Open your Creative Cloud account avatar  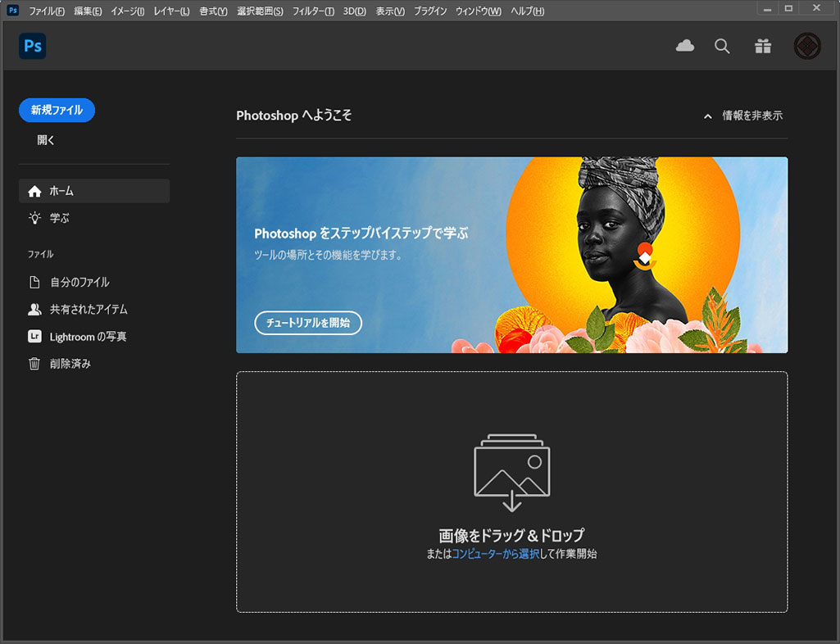806,46
